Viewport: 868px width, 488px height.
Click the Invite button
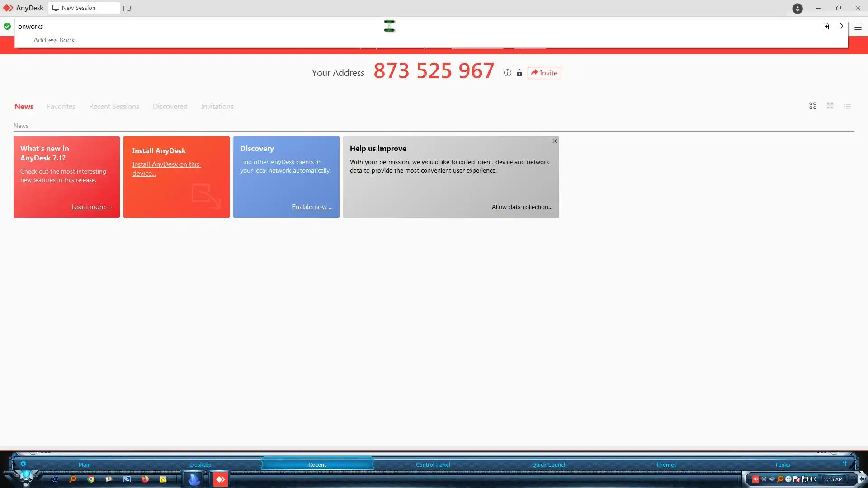coord(544,73)
